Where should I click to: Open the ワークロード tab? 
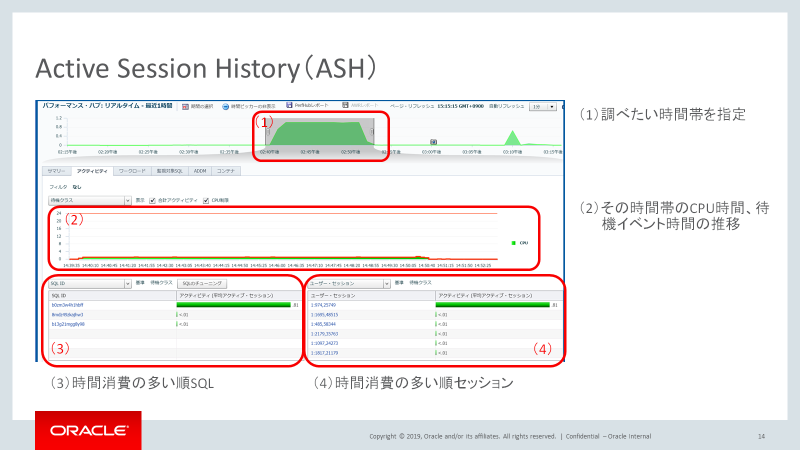coord(132,171)
